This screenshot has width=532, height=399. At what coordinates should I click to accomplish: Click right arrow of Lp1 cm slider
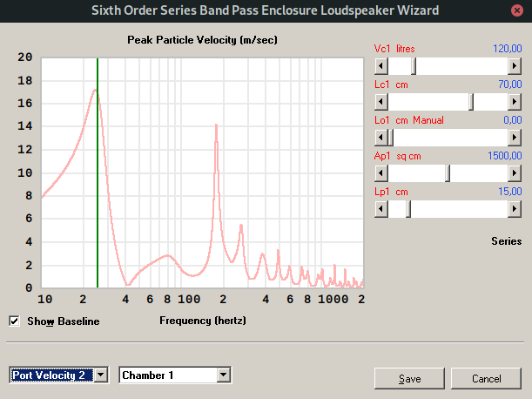[x=515, y=209]
